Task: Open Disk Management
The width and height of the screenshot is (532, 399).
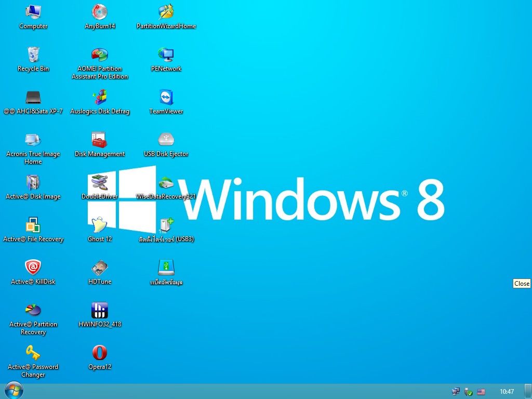Action: pos(99,139)
